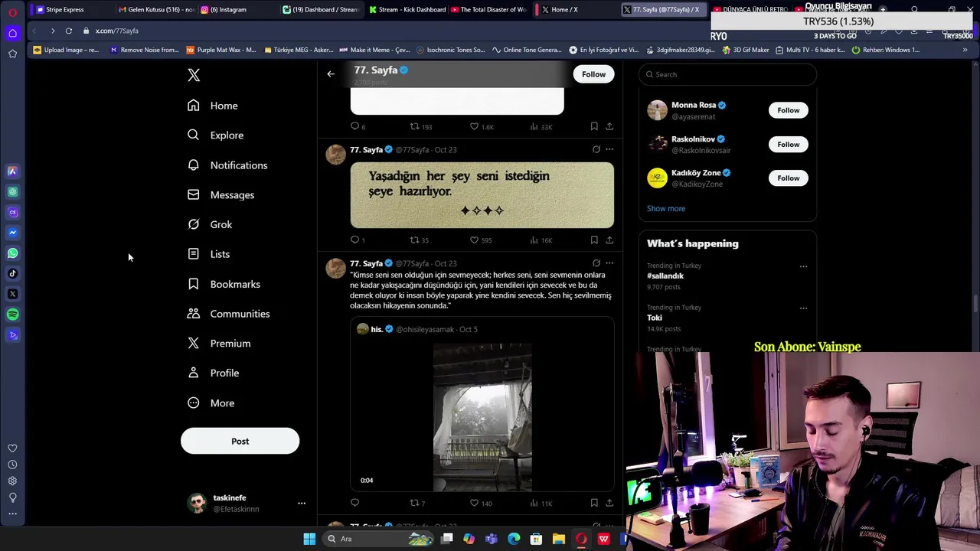This screenshot has width=980, height=551.
Task: Open the Yaşadığın her şey image
Action: coord(482,194)
